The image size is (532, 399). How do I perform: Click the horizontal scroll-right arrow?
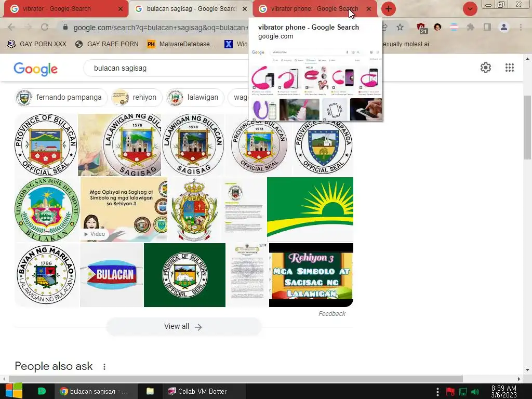click(519, 379)
